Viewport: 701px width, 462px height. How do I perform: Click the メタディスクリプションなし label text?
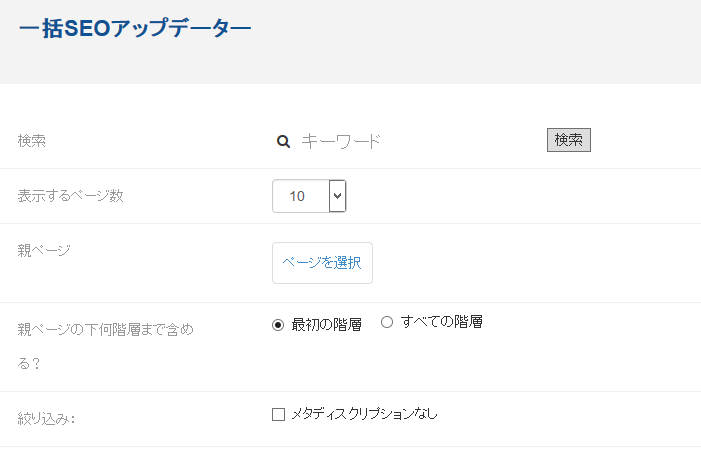364,414
